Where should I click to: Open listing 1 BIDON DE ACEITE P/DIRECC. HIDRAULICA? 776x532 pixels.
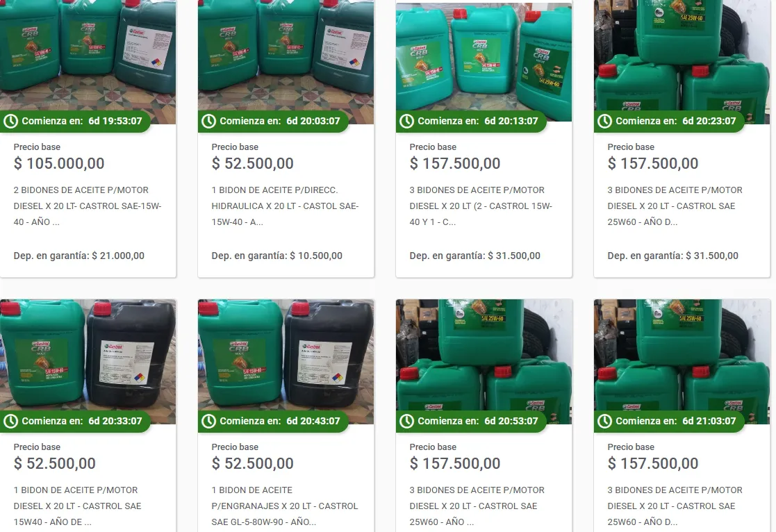[285, 206]
